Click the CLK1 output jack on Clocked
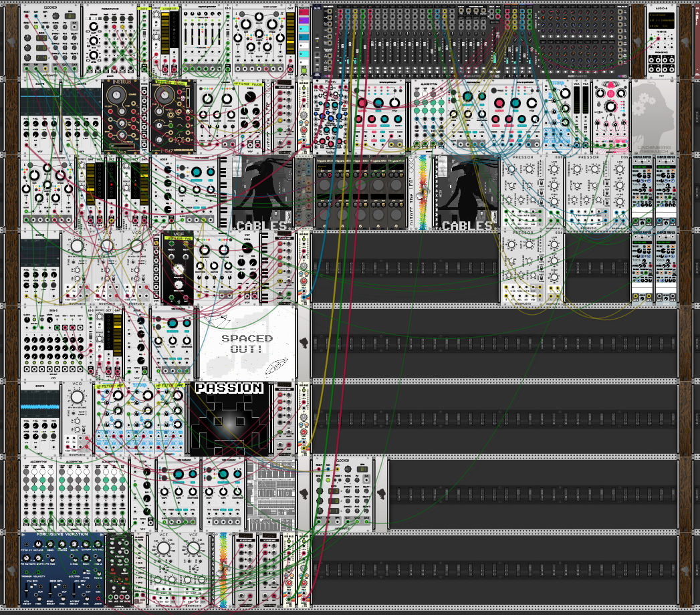Viewport: 700px width, 615px height. pyautogui.click(x=55, y=68)
